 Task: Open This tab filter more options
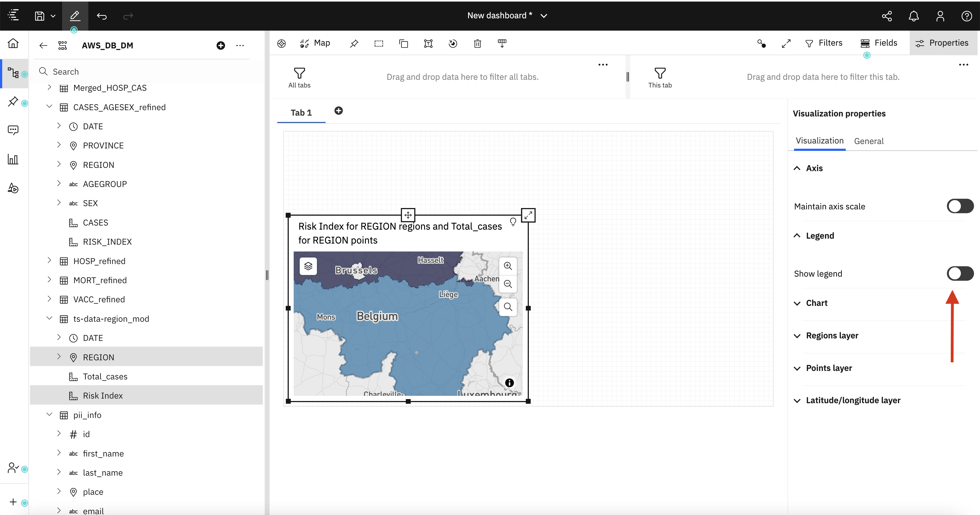click(x=963, y=65)
